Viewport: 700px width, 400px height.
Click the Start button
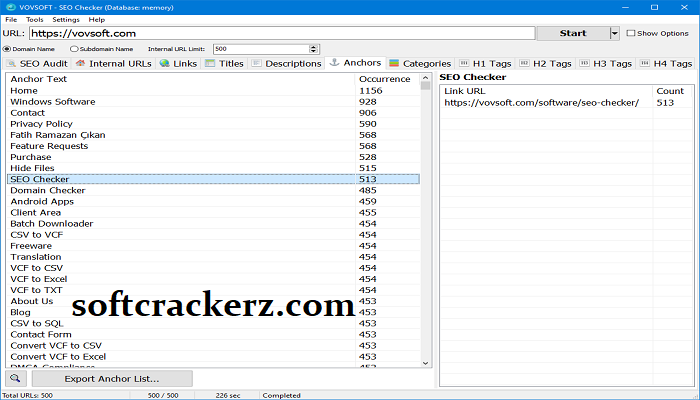tap(573, 33)
